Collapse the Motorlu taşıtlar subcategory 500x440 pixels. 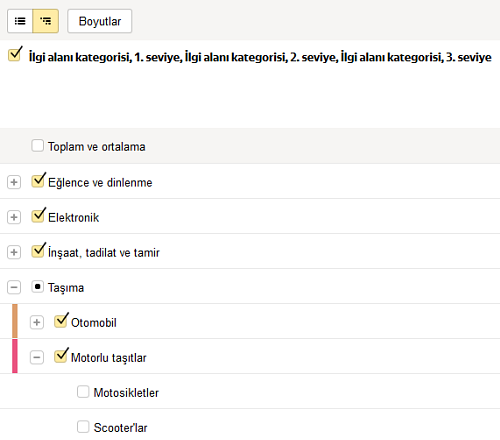37,357
